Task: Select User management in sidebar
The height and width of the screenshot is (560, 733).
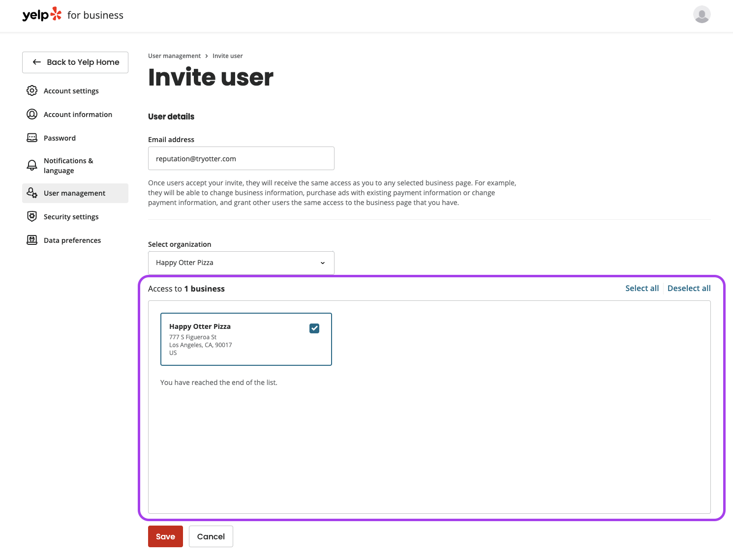Action: click(x=75, y=193)
